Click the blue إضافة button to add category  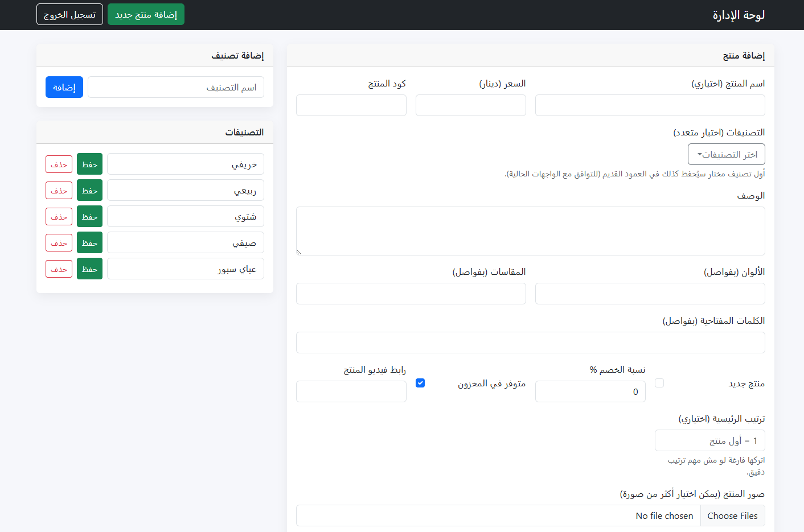click(64, 87)
